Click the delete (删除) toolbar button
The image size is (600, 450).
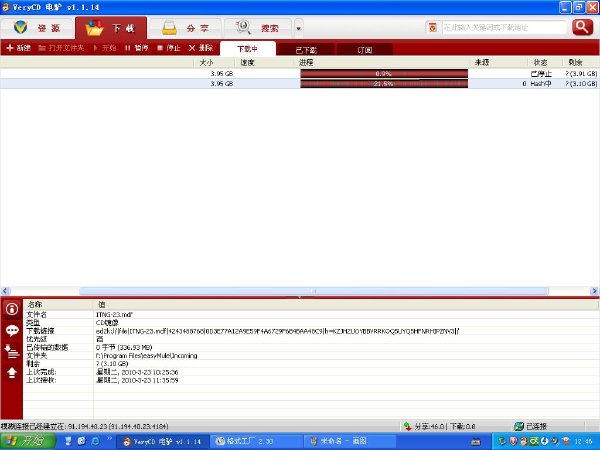click(x=201, y=48)
